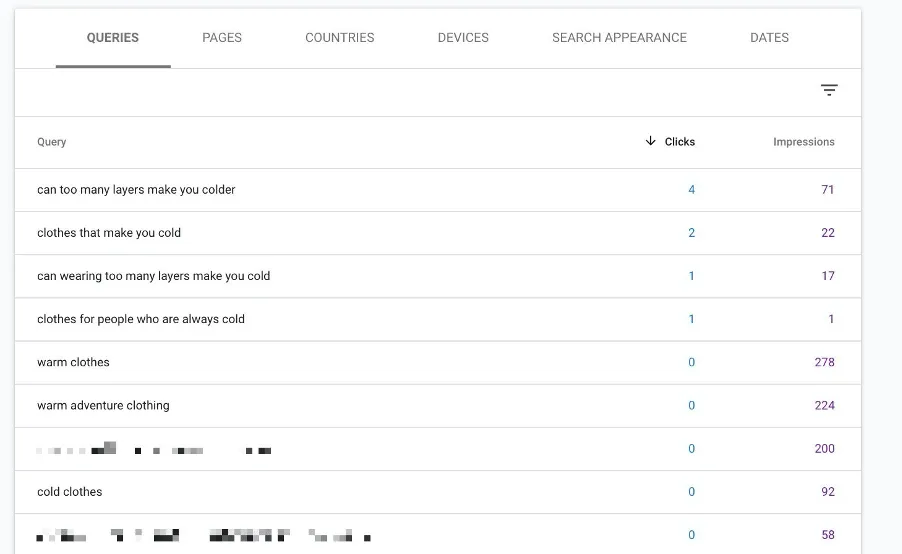Open the filter rows icon
The height and width of the screenshot is (554, 902).
click(x=828, y=90)
